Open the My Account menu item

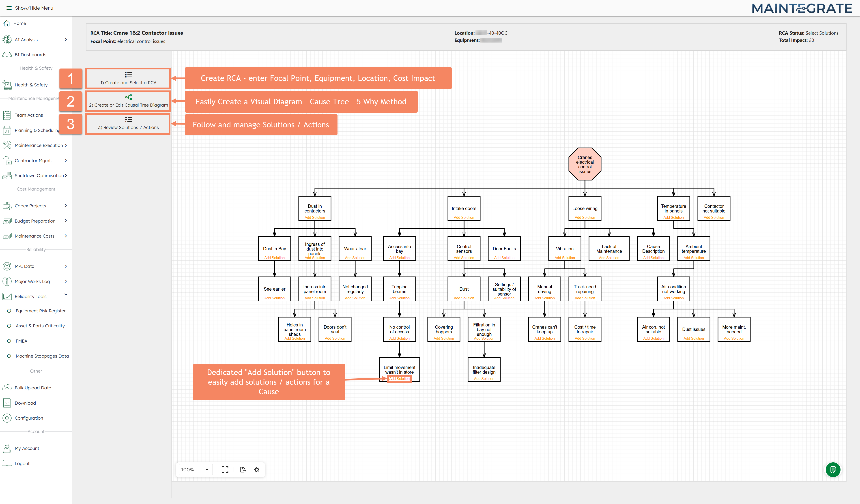[x=27, y=448]
